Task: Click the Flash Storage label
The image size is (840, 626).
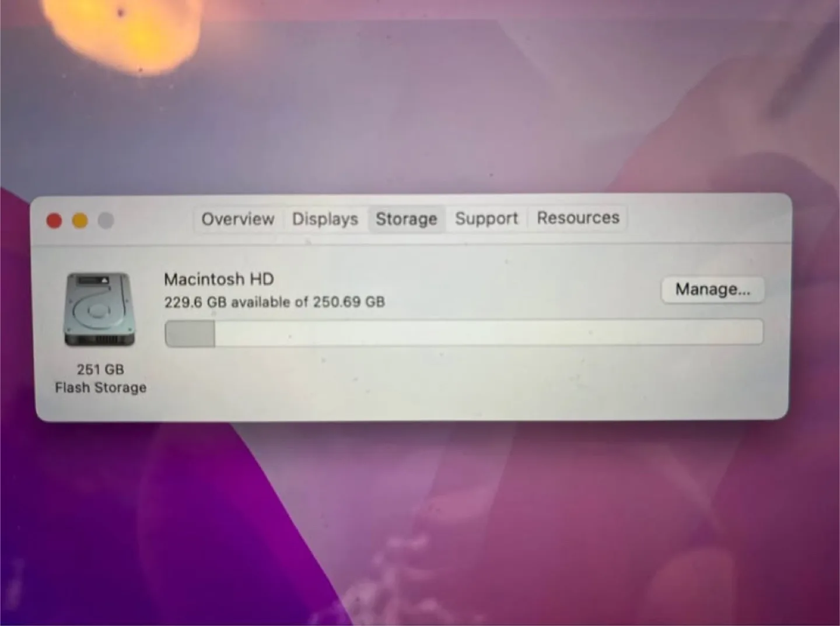Action: (x=100, y=388)
